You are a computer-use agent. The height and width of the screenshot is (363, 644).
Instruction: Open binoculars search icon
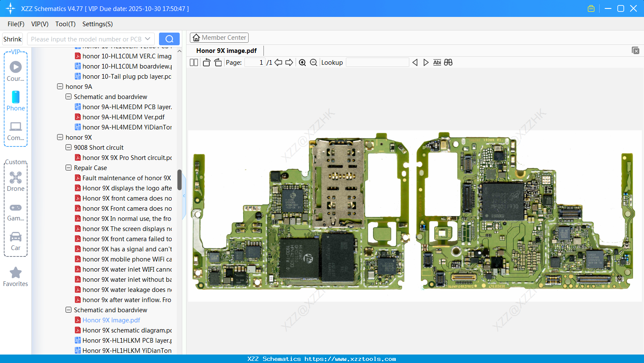(448, 63)
